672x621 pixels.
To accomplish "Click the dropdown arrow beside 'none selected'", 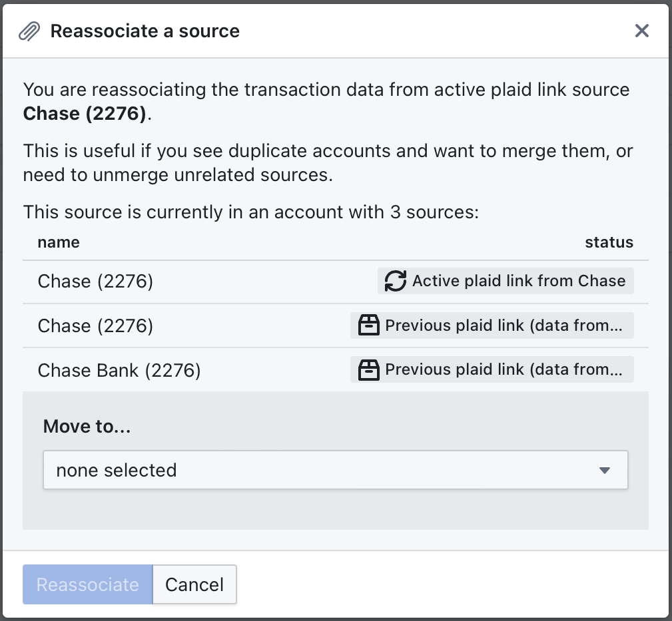I will 605,470.
